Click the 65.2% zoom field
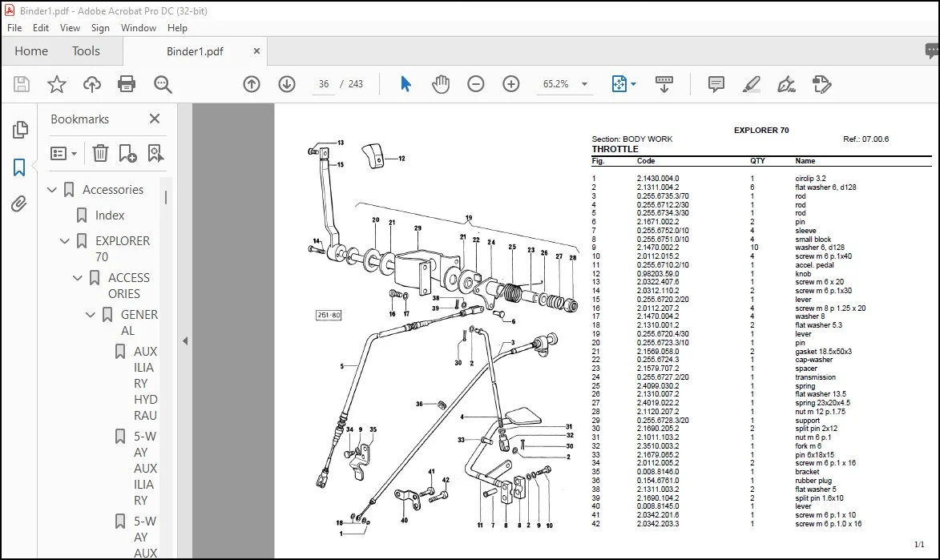Viewport: 940px width, 560px height. coord(555,84)
